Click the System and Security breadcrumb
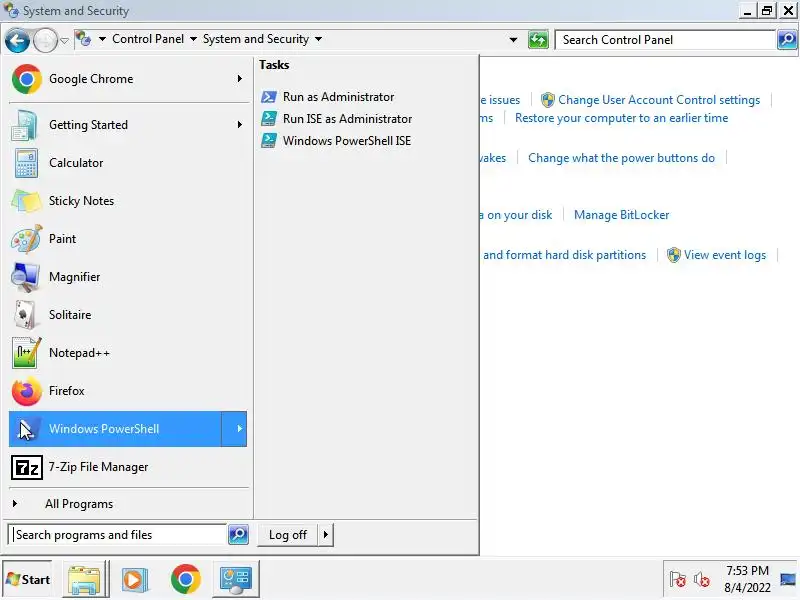Screen dimensions: 800x600 256,39
